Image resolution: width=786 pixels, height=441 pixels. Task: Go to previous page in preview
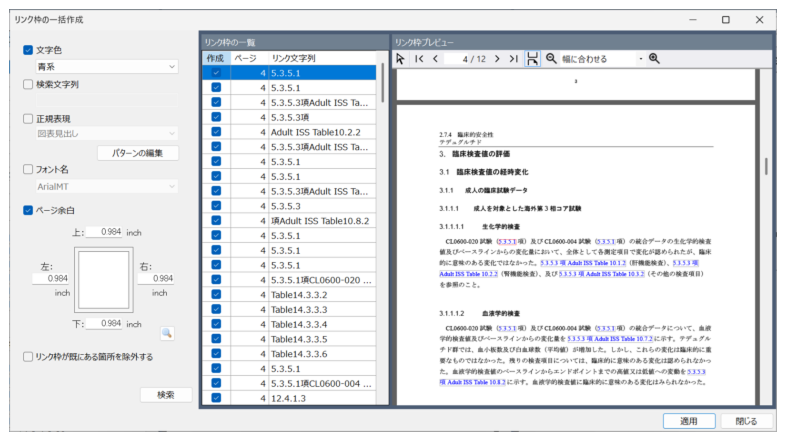(x=435, y=59)
